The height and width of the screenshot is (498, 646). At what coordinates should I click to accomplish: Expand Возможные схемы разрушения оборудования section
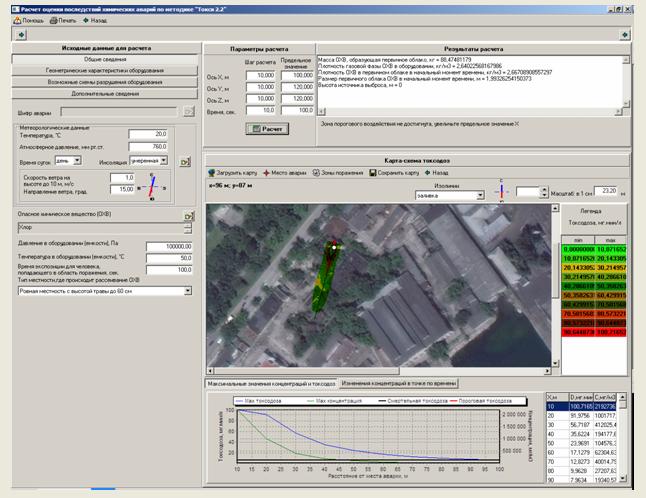coord(103,82)
